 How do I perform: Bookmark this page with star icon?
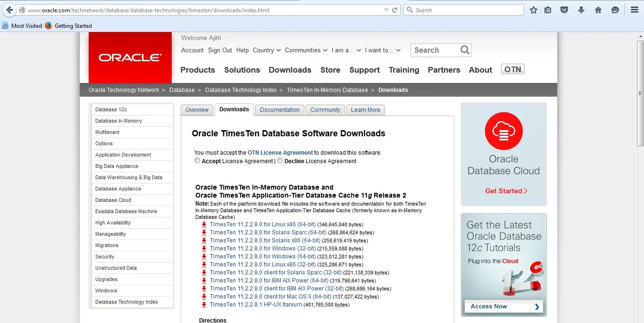[533, 10]
